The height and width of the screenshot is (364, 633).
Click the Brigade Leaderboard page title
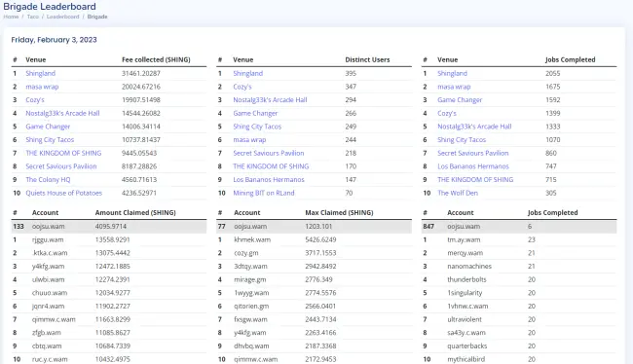click(50, 7)
